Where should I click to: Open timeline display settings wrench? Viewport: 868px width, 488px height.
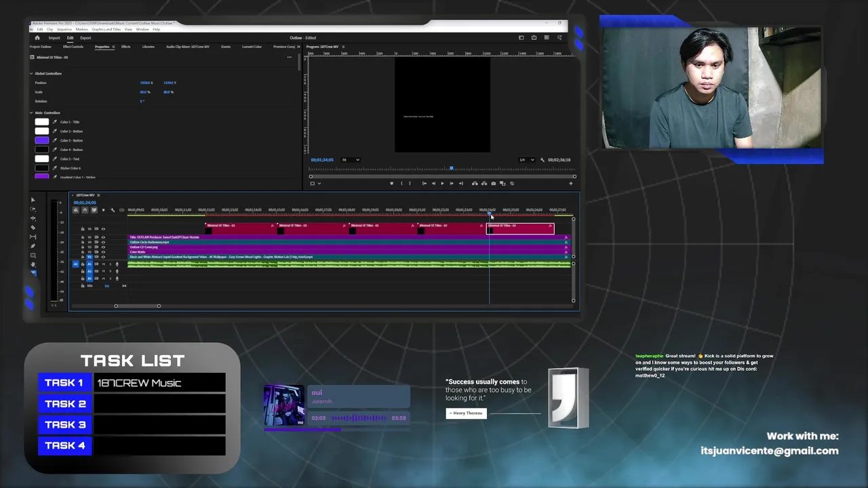113,210
